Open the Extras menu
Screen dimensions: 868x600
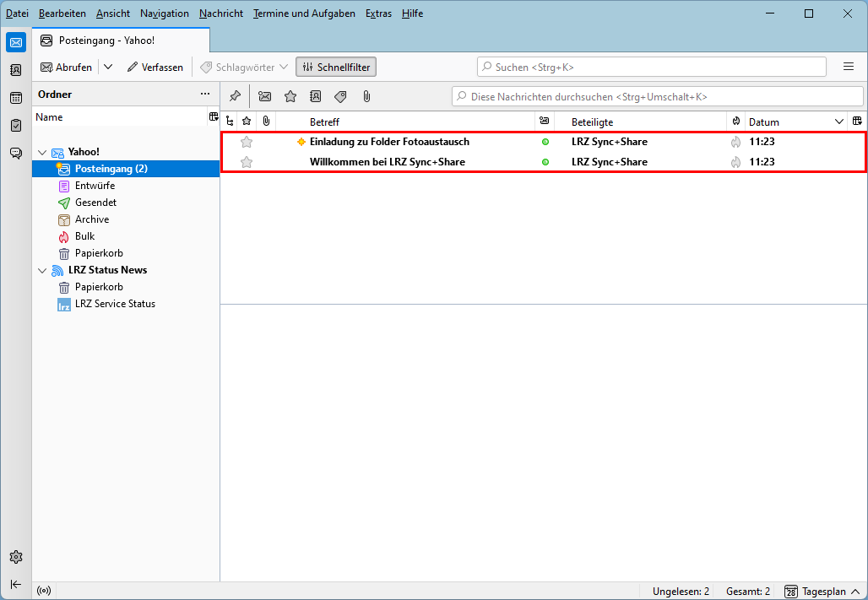pyautogui.click(x=378, y=14)
